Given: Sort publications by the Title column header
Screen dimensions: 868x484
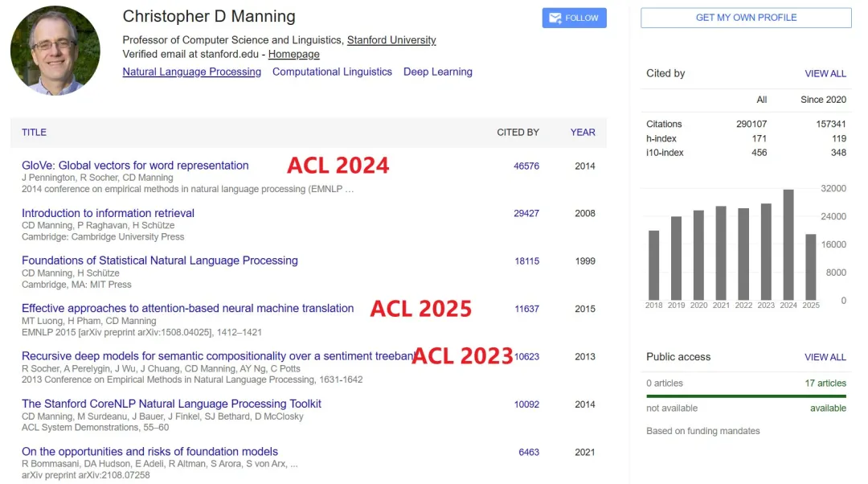Looking at the screenshot, I should pos(34,132).
